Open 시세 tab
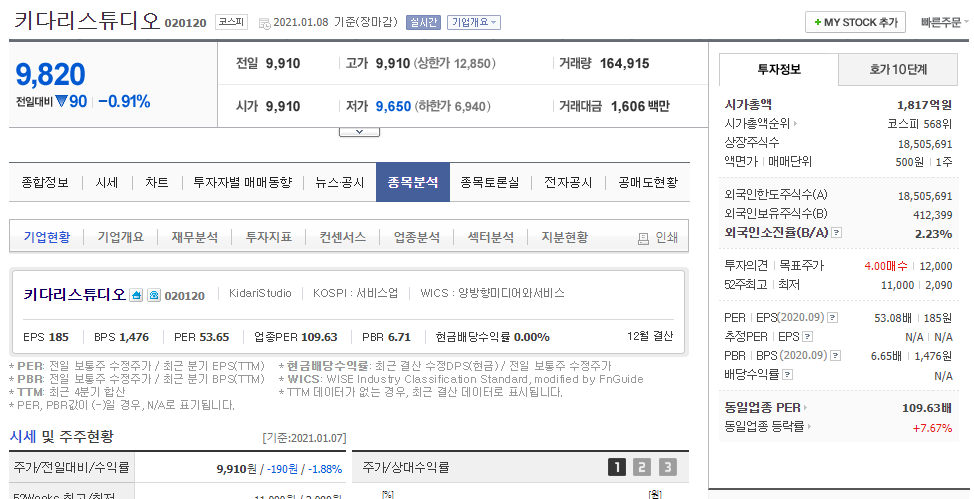 pyautogui.click(x=106, y=183)
